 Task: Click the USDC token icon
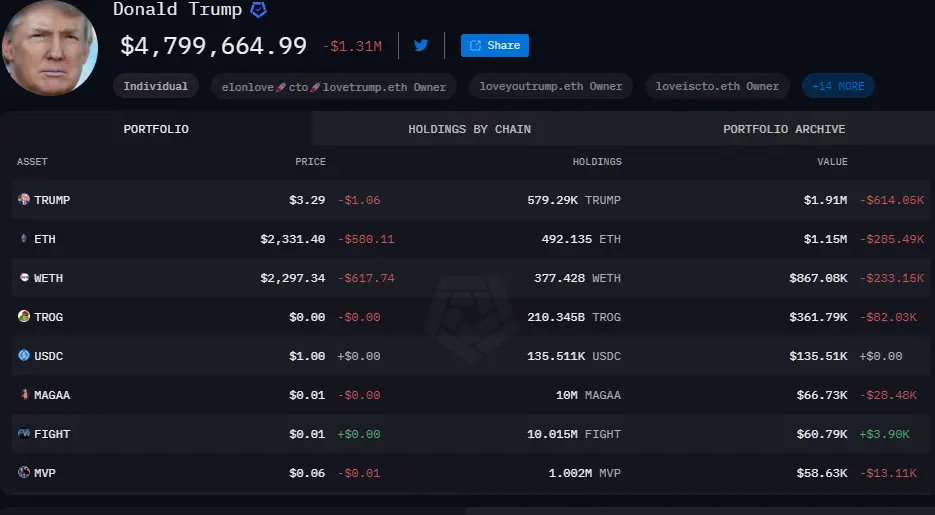pos(25,356)
